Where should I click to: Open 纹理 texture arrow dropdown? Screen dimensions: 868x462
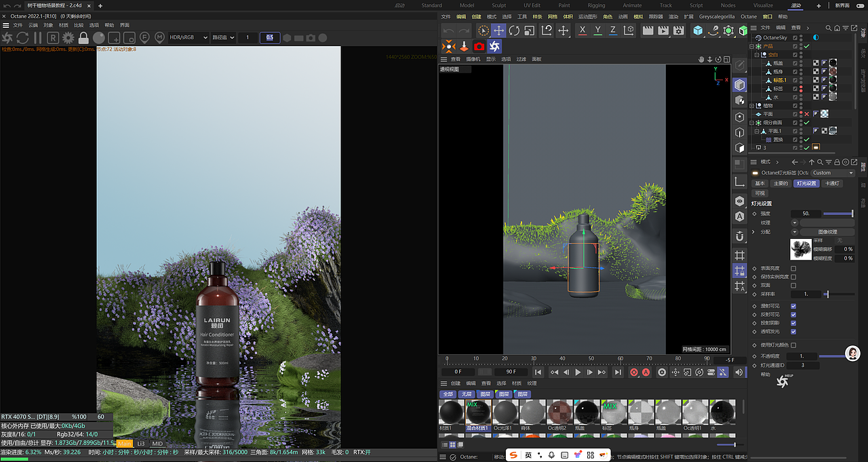(x=795, y=223)
